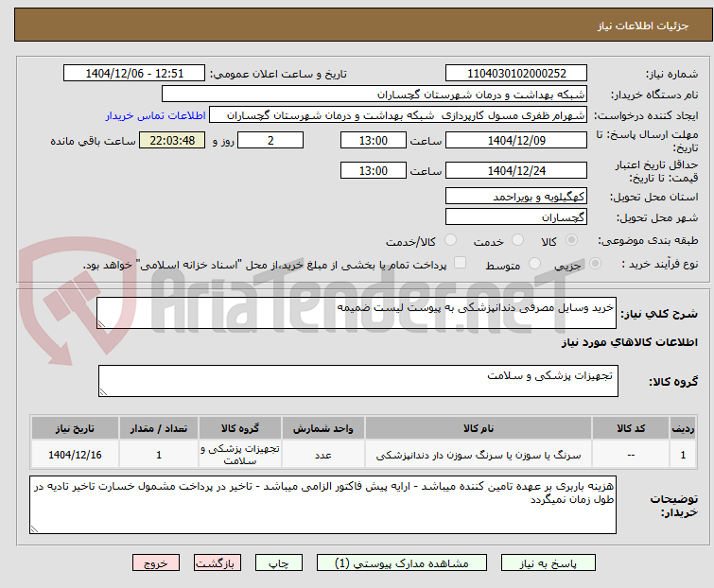Click the اطلاعات کالاهای مورد نیاز heading
The image size is (714, 588).
(629, 342)
